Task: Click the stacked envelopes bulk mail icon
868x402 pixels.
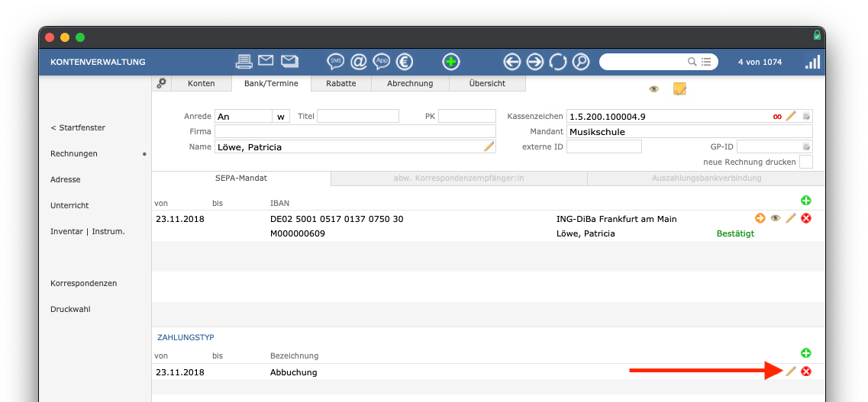Action: coord(289,61)
